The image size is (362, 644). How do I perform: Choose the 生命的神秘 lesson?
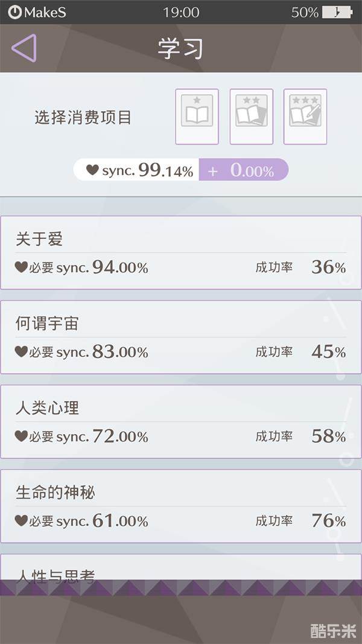tap(181, 506)
